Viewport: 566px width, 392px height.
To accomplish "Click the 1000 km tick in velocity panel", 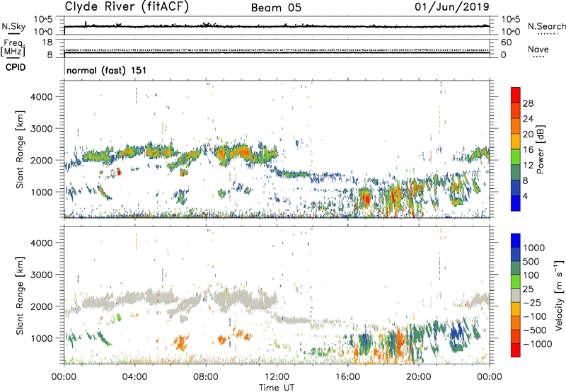I will (41, 338).
